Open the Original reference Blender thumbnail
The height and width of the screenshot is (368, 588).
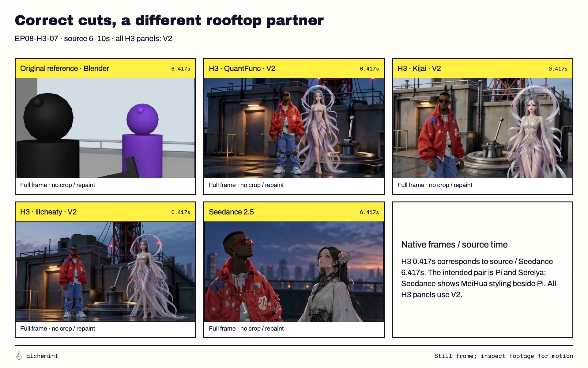[105, 128]
